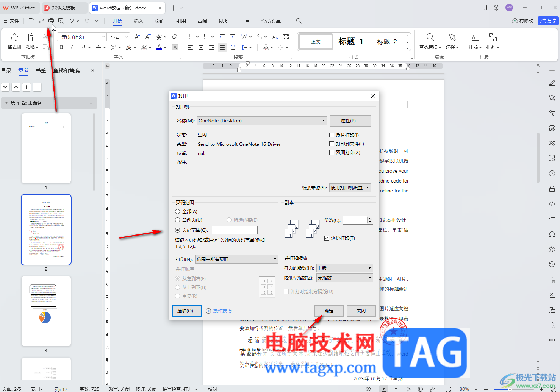This screenshot has width=560, height=392.
Task: Increase copies count with up stepper
Action: [370, 218]
